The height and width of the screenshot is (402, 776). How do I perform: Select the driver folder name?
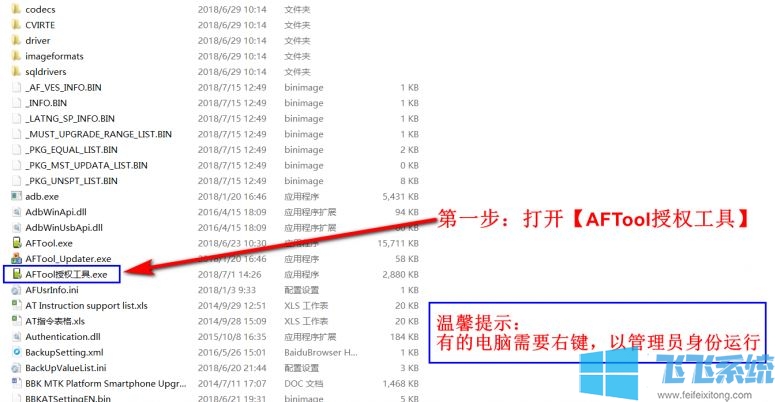[38, 41]
